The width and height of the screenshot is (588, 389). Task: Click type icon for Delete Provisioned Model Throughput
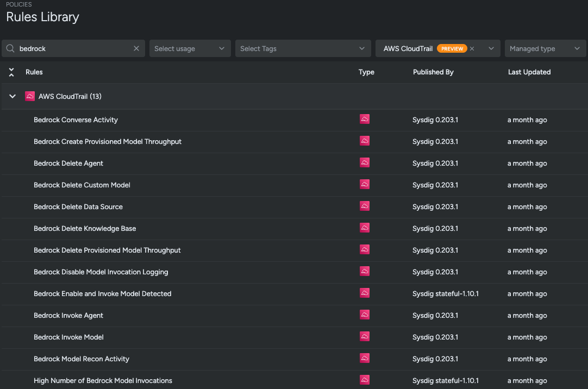click(365, 249)
